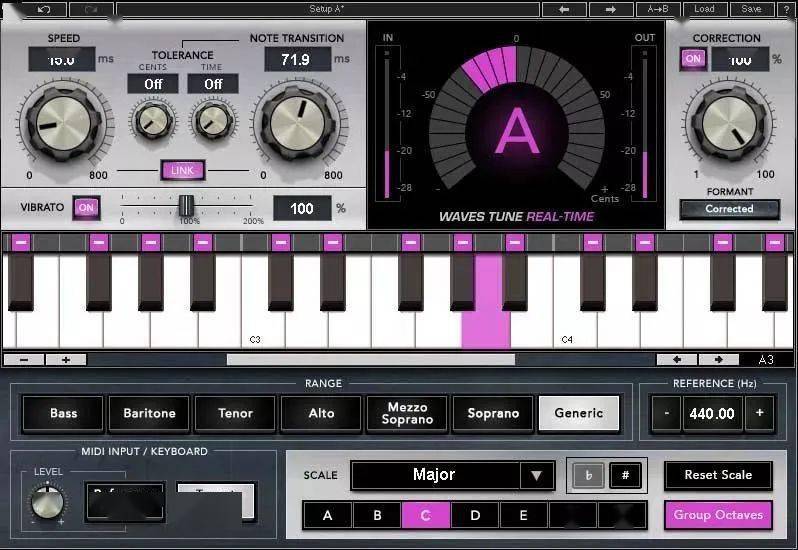The height and width of the screenshot is (550, 798).
Task: Click the undo arrow in the top bar
Action: 45,9
